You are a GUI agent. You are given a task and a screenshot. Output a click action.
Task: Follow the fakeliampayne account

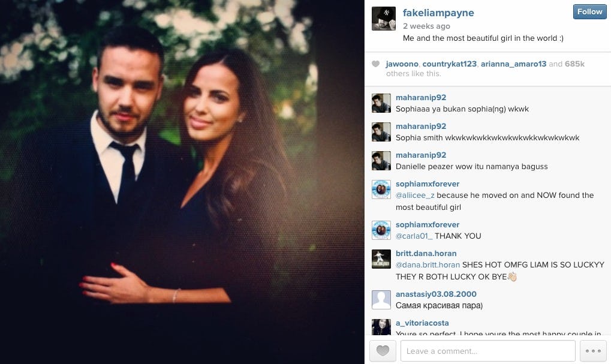point(589,11)
